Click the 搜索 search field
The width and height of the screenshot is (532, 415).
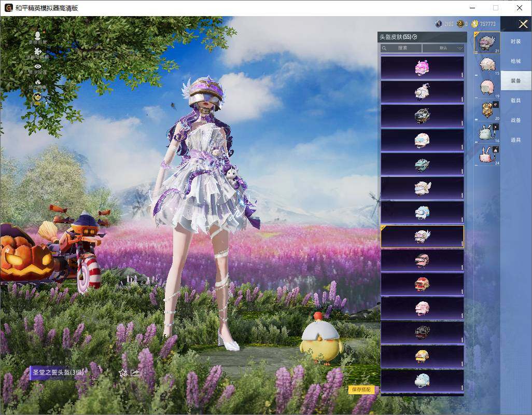[401, 48]
